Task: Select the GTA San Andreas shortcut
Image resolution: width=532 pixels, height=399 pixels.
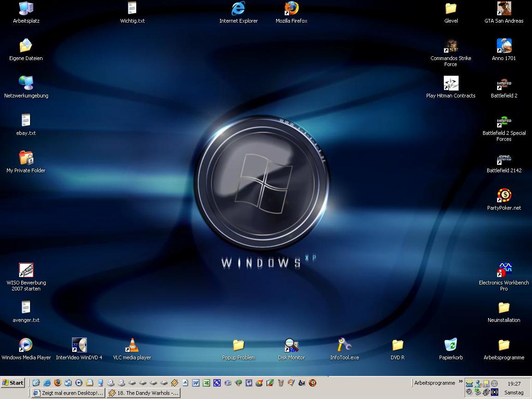Action: (504, 12)
